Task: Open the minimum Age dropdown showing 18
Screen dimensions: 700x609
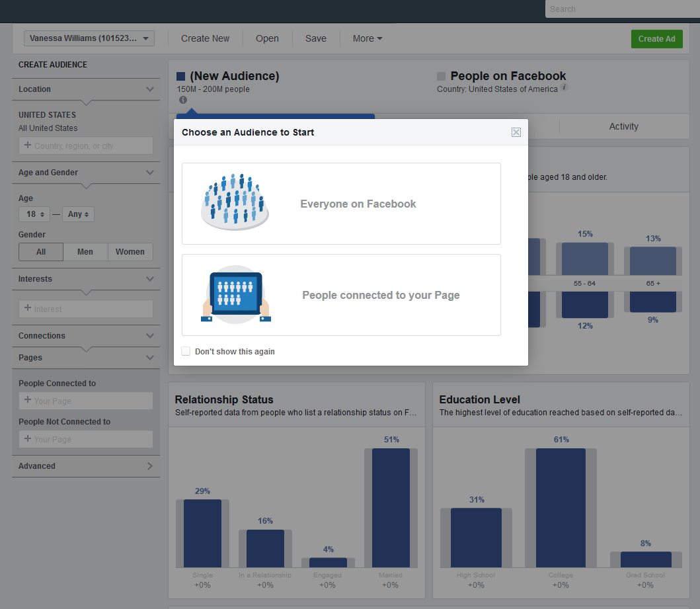Action: pos(34,214)
